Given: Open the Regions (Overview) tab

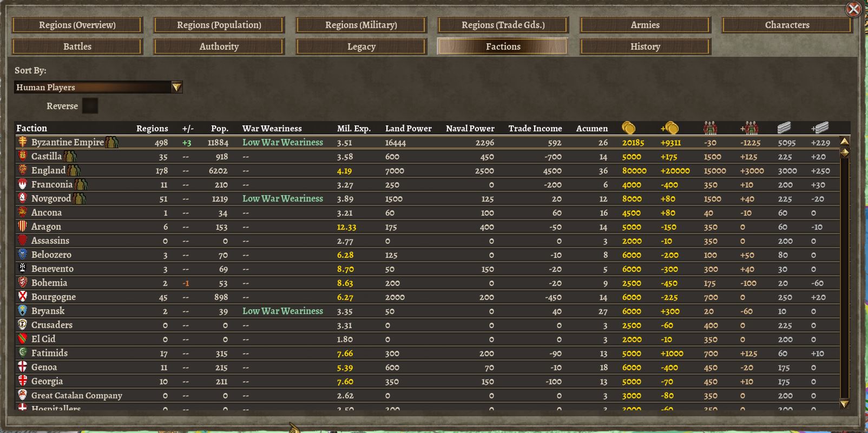Looking at the screenshot, I should (x=77, y=25).
